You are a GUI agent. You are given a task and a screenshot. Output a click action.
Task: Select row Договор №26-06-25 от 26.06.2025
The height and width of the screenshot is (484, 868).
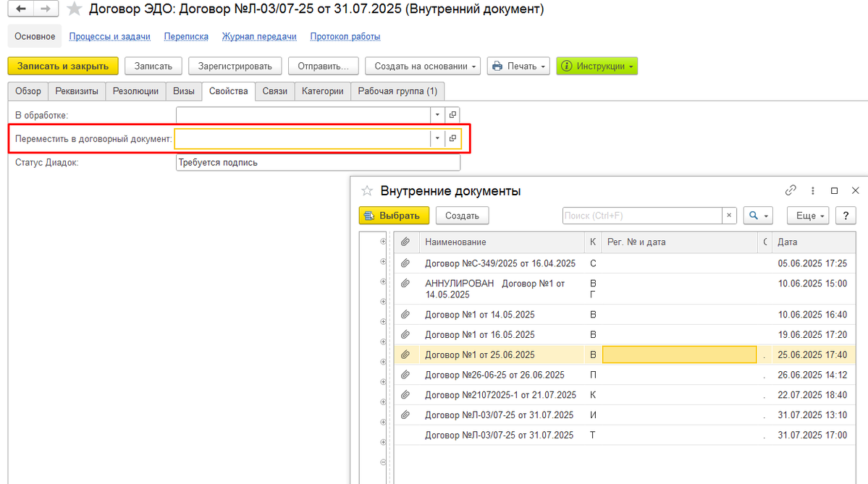[625, 375]
